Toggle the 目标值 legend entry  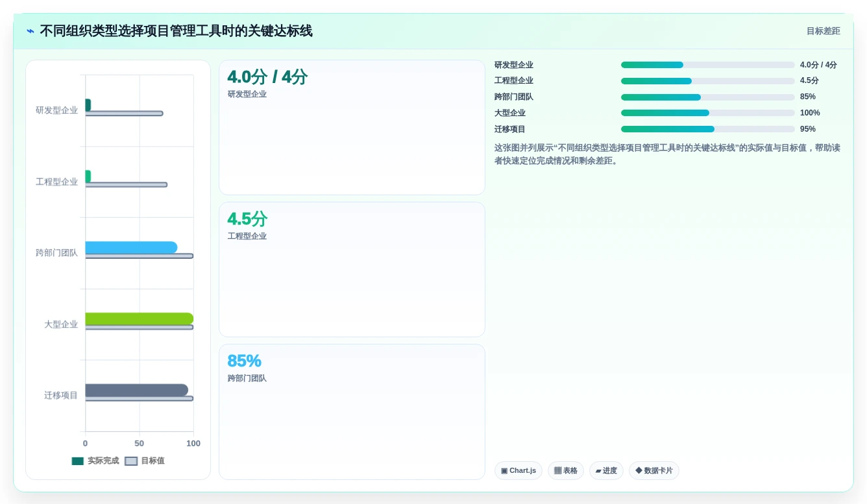pos(145,461)
